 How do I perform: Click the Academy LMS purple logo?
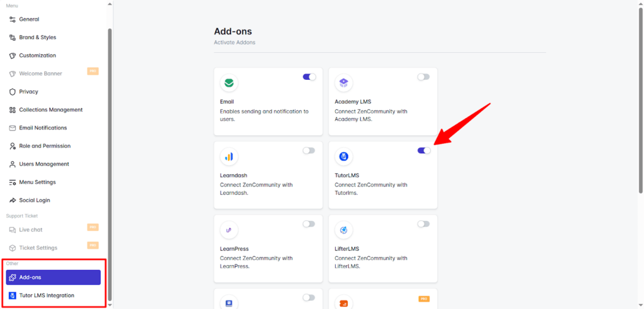coord(344,84)
